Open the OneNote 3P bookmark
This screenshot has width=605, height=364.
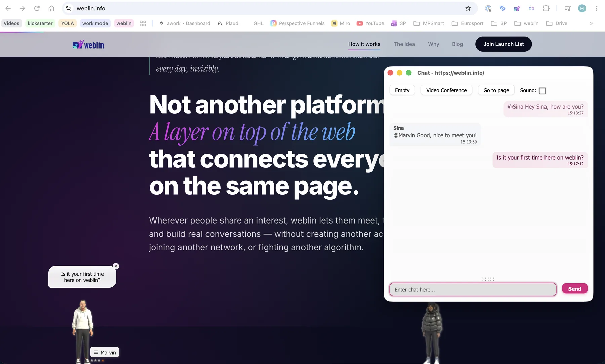[399, 23]
